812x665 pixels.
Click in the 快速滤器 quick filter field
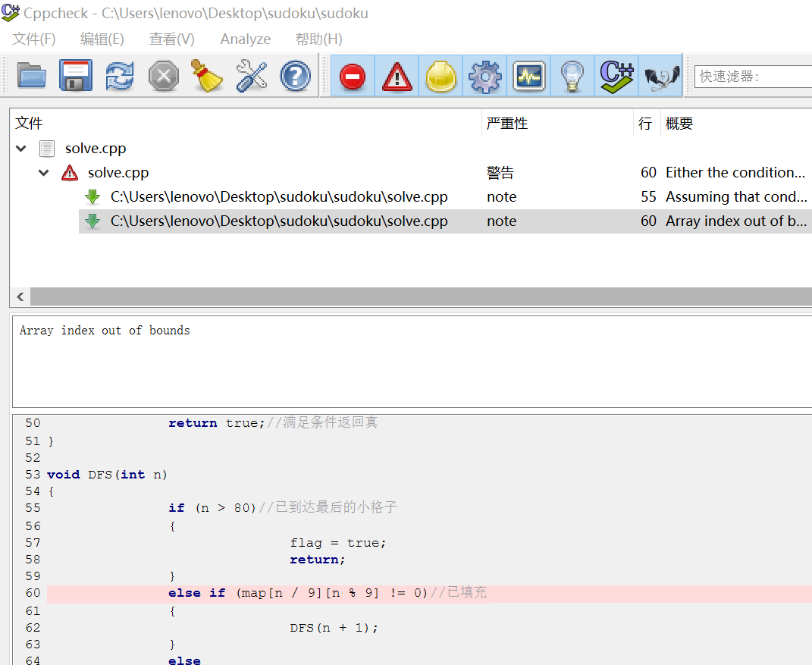click(x=753, y=76)
